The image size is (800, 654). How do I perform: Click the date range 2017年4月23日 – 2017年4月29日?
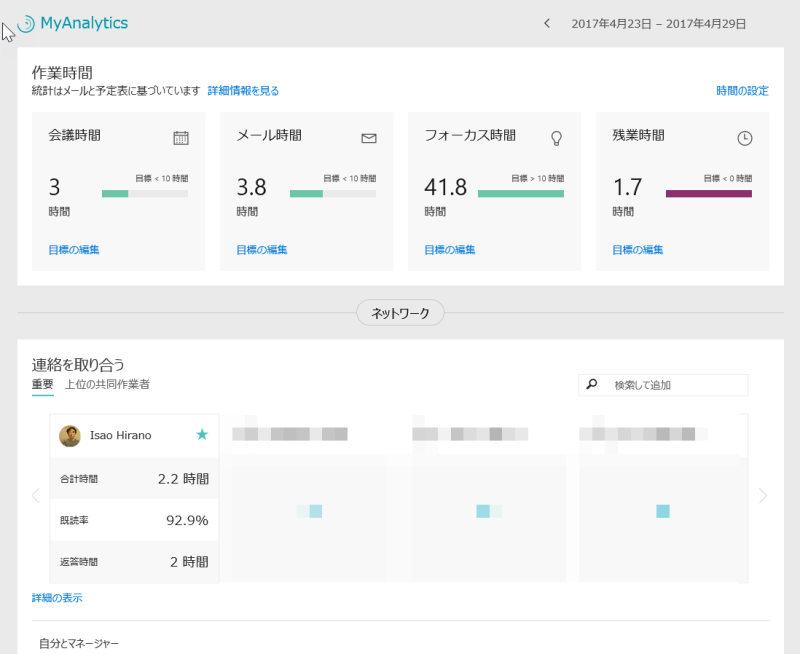[x=659, y=24]
